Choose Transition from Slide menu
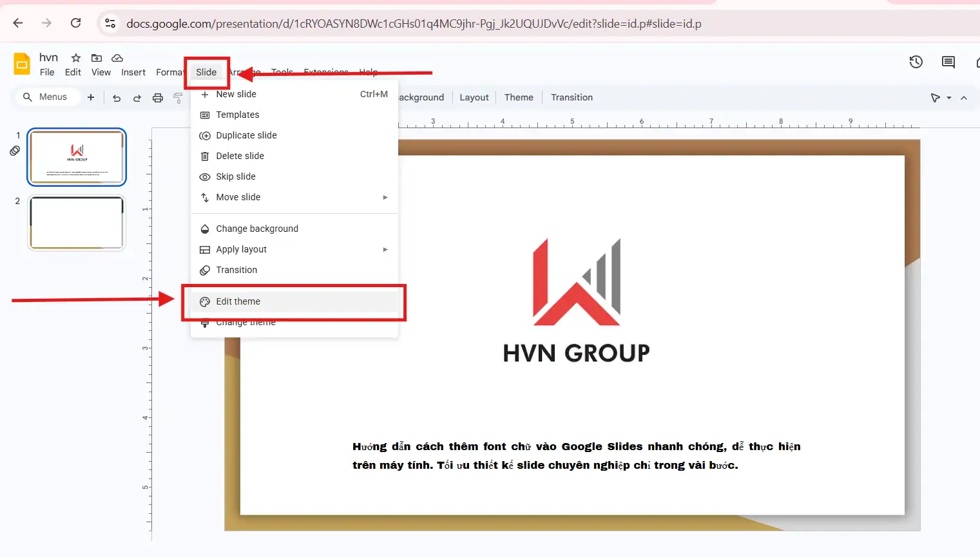Screen dimensions: 980x557 click(x=294, y=270)
